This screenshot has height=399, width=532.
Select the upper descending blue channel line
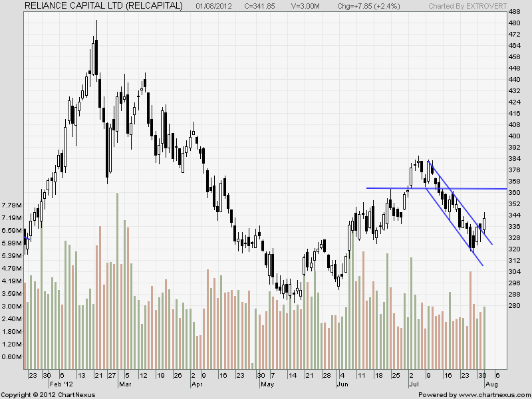459,201
